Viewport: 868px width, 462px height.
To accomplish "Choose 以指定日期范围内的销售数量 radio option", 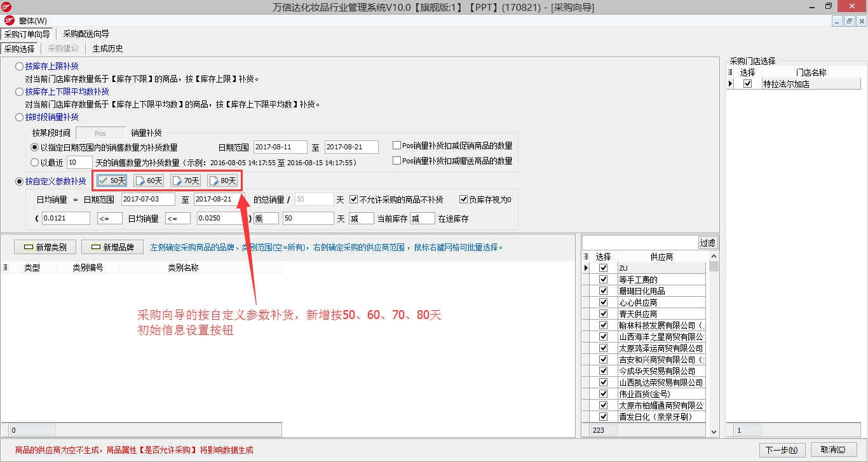I will click(35, 147).
